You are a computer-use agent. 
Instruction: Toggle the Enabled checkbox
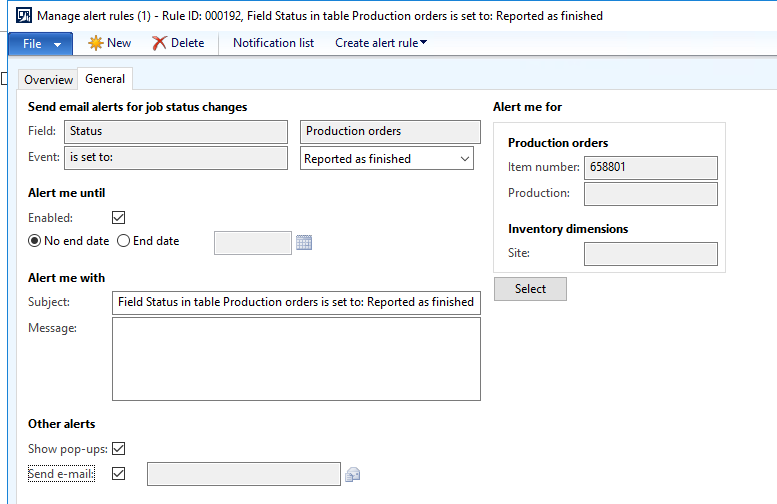tap(118, 218)
